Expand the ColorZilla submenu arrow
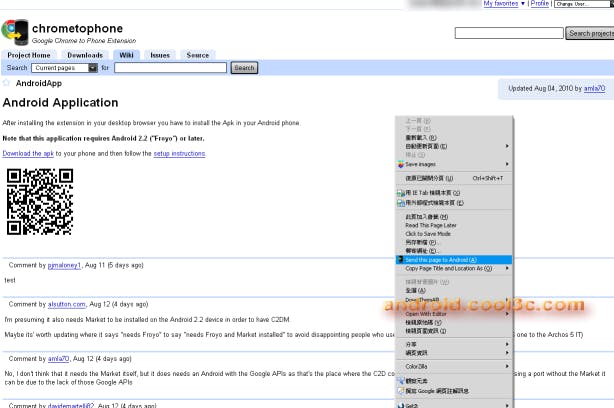This screenshot has height=408, width=614. (x=507, y=366)
